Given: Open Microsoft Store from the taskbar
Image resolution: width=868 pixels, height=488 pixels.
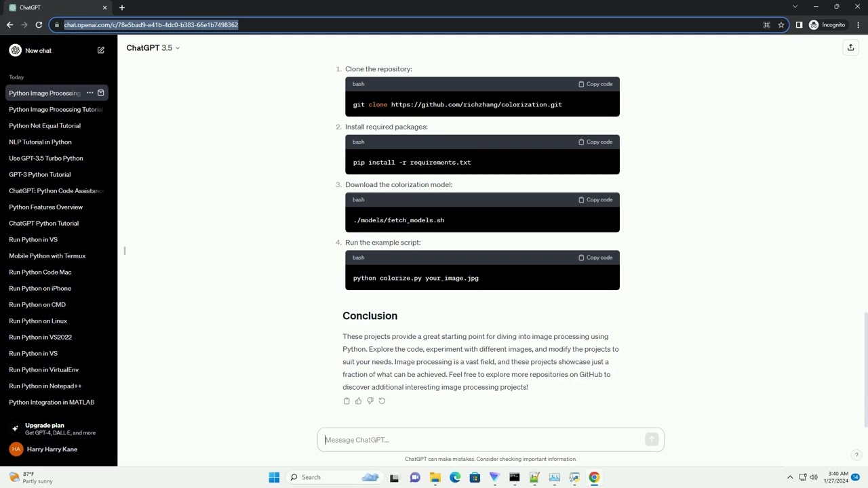Looking at the screenshot, I should 475,477.
